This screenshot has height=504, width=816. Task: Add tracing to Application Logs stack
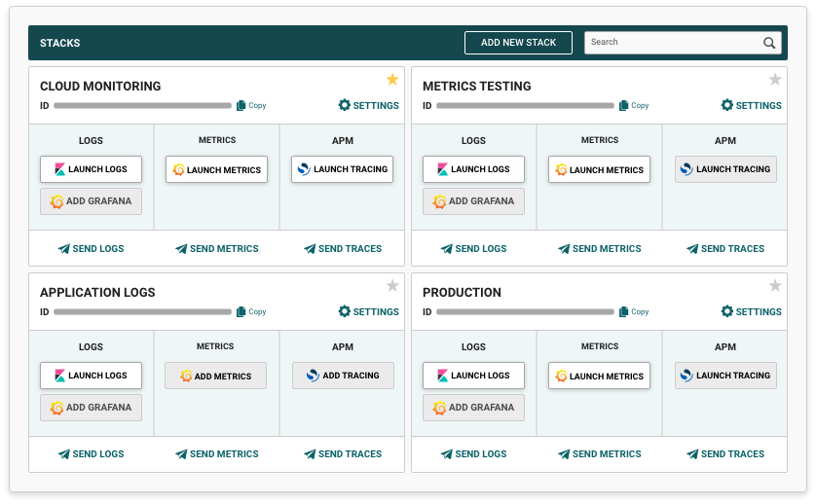pyautogui.click(x=343, y=376)
